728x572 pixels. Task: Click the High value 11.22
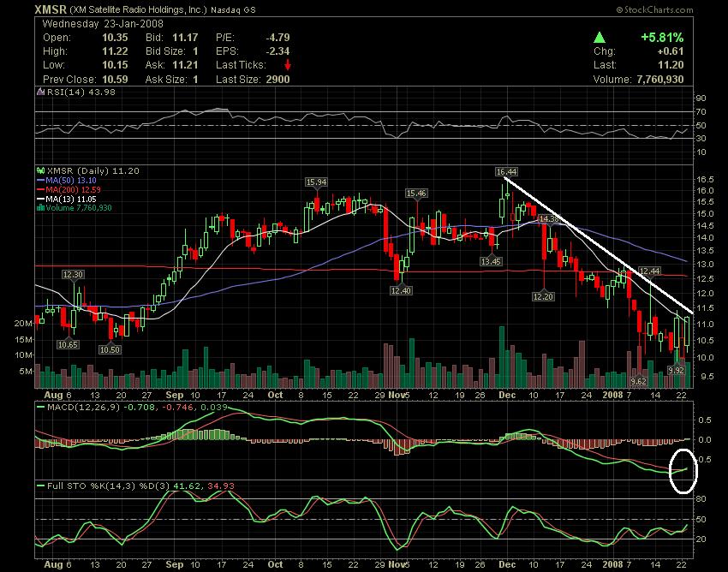115,51
